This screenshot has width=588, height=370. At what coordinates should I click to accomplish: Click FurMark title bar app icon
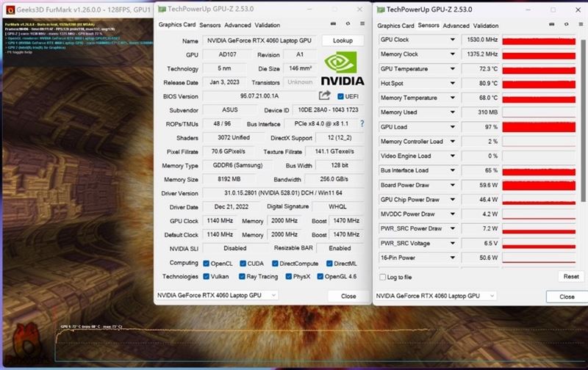[10, 10]
